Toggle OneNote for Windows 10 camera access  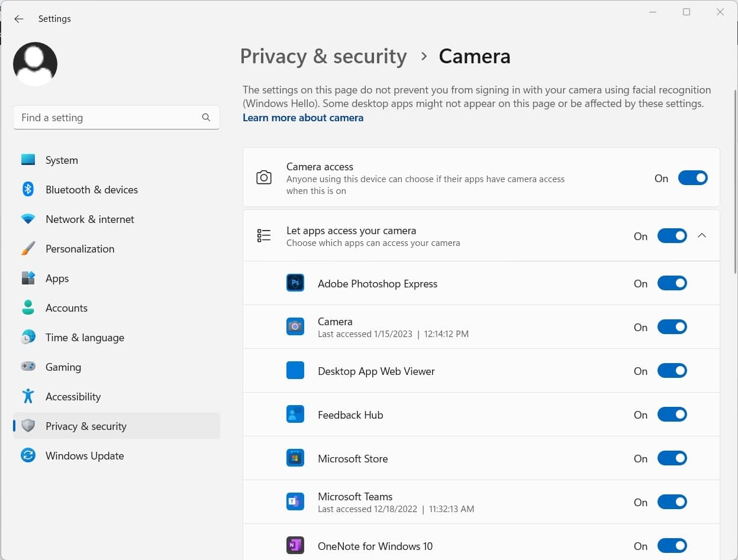672,546
